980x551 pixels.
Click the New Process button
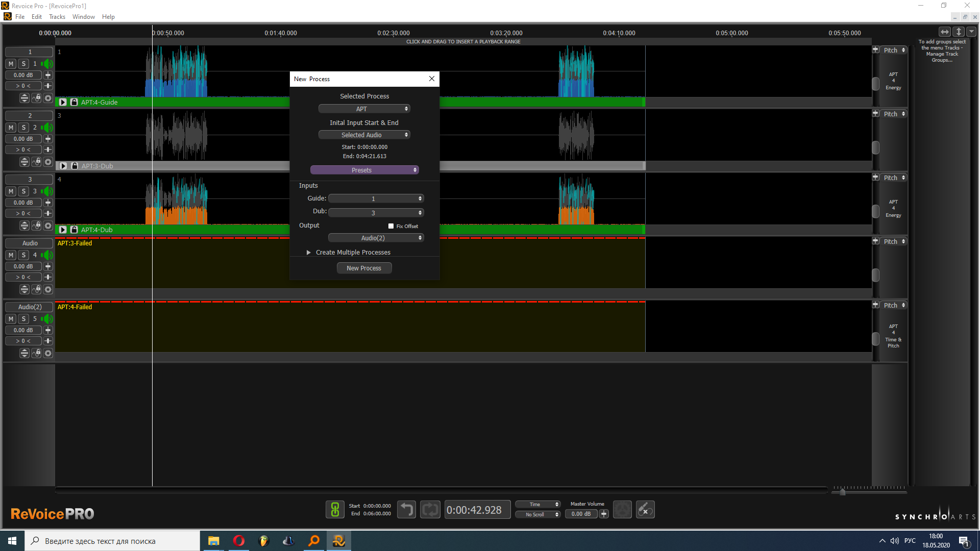tap(364, 268)
